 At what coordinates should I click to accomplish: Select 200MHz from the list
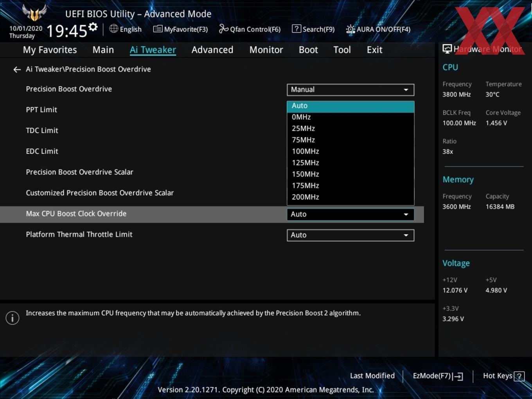350,197
